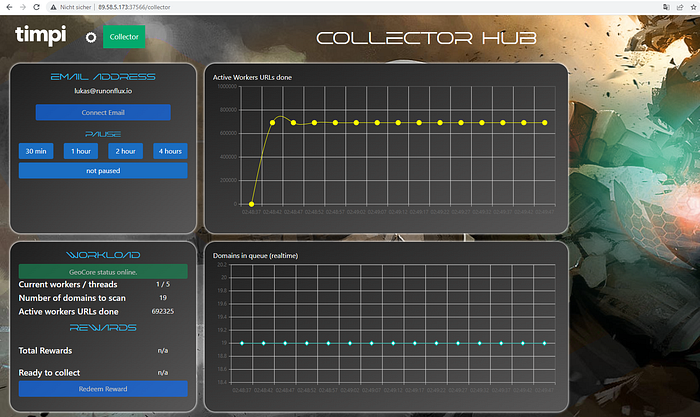Pause collector for 1 hour
Image resolution: width=700 pixels, height=417 pixels.
tap(81, 151)
